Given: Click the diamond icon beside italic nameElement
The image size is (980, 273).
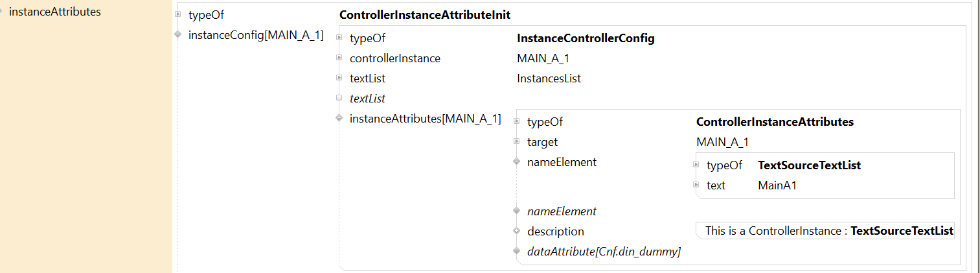Looking at the screenshot, I should pos(516,211).
